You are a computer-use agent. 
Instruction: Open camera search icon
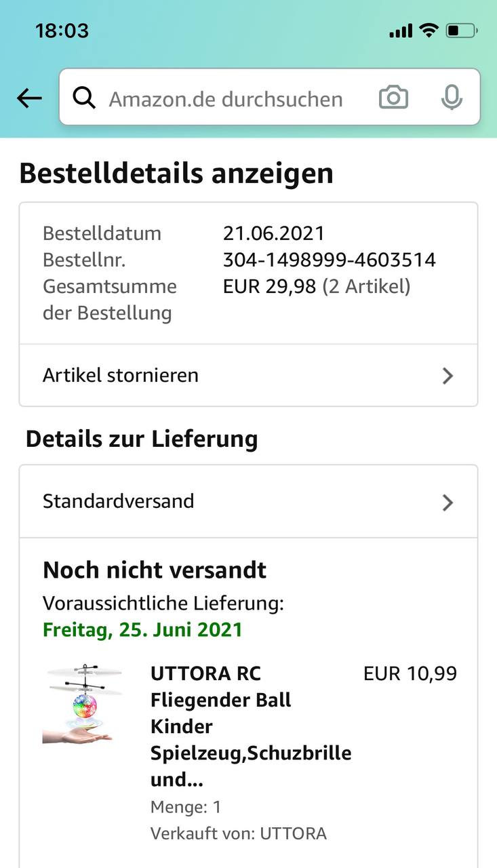[393, 98]
